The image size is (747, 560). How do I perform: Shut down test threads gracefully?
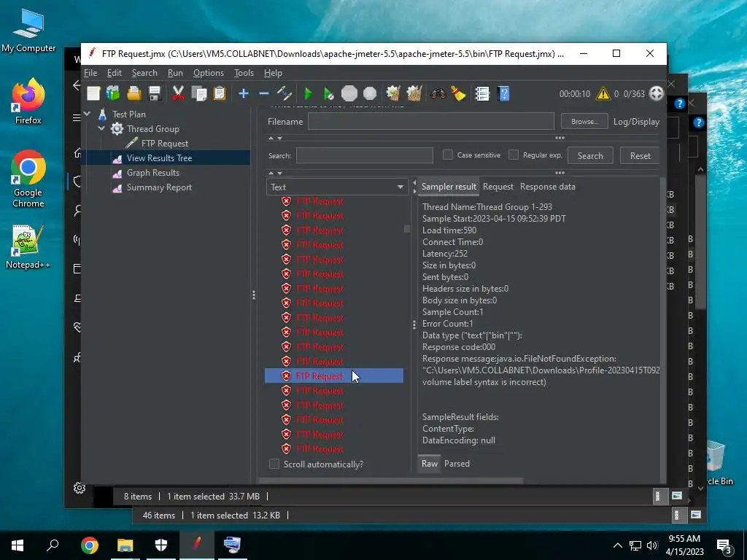[x=370, y=93]
